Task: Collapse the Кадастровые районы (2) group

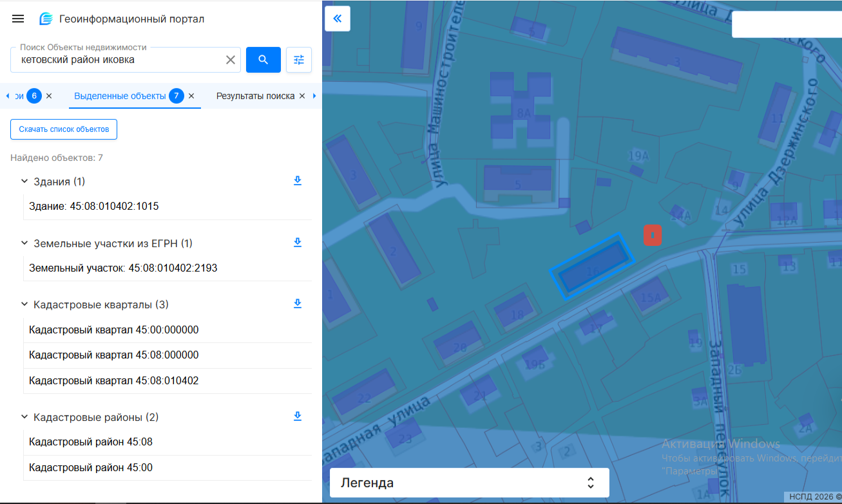Action: tap(24, 417)
